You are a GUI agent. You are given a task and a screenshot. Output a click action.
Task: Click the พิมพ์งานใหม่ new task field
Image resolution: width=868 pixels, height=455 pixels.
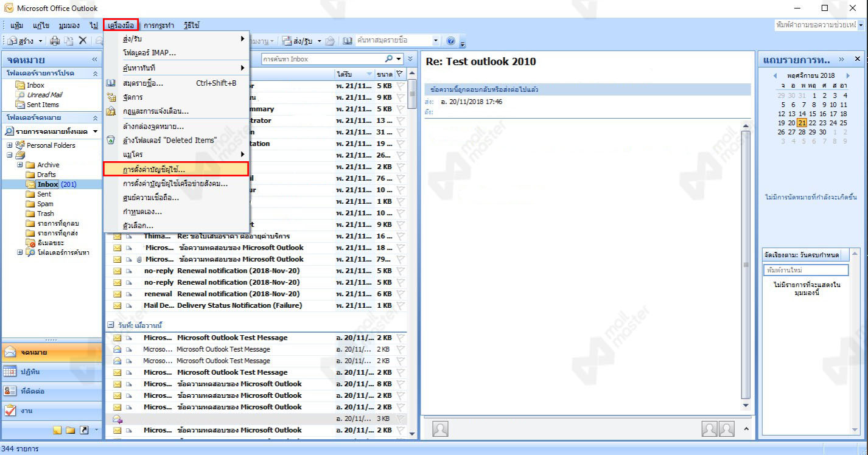click(x=807, y=270)
